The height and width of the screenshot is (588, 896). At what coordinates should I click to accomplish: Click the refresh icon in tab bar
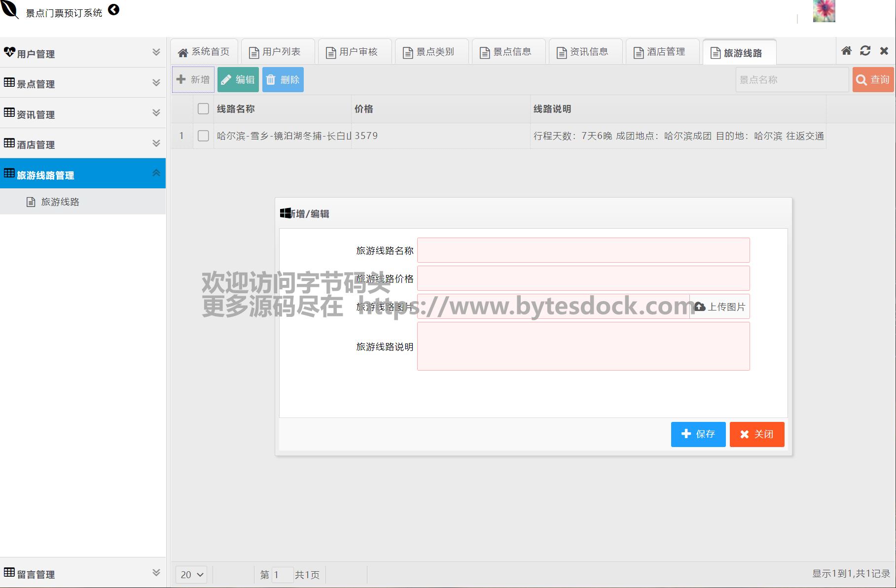click(865, 51)
